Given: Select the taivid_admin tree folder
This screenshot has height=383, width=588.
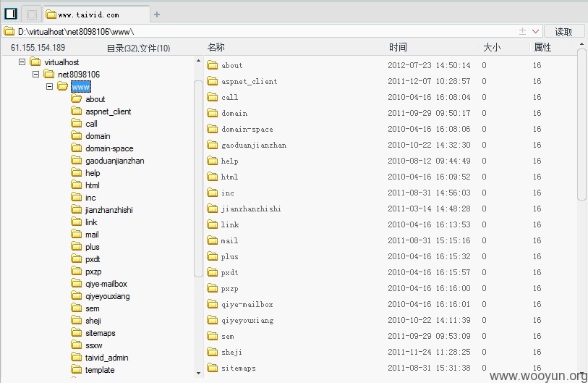Looking at the screenshot, I should click(99, 358).
